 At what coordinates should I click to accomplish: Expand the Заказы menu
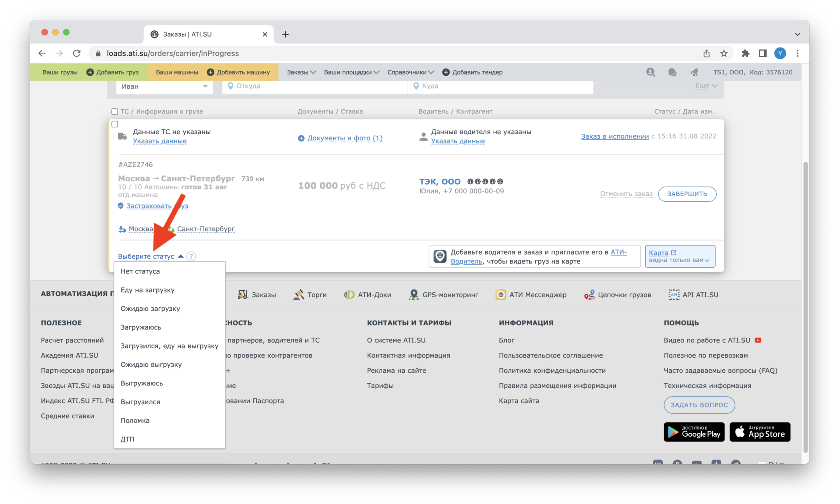pyautogui.click(x=301, y=72)
